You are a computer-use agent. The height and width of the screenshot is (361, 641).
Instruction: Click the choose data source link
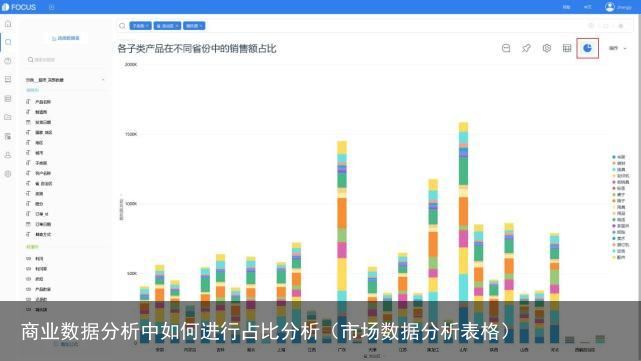(65, 38)
